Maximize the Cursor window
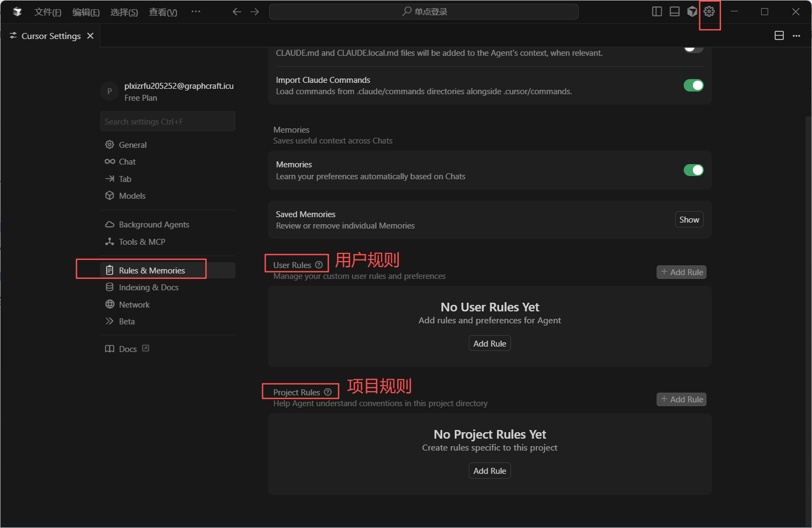The image size is (812, 528). (764, 11)
